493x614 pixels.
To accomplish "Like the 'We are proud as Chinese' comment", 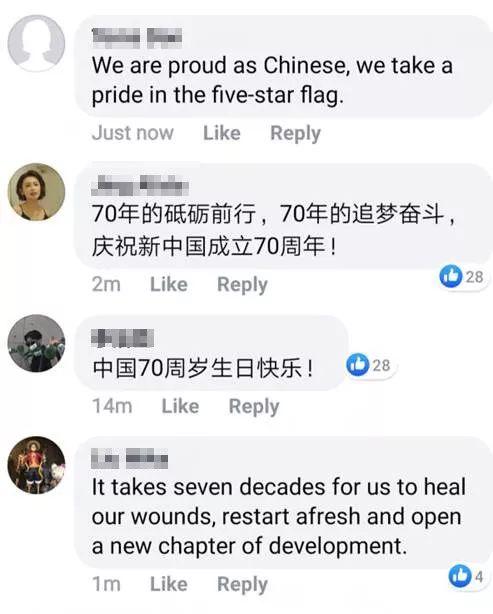I will pos(222,133).
